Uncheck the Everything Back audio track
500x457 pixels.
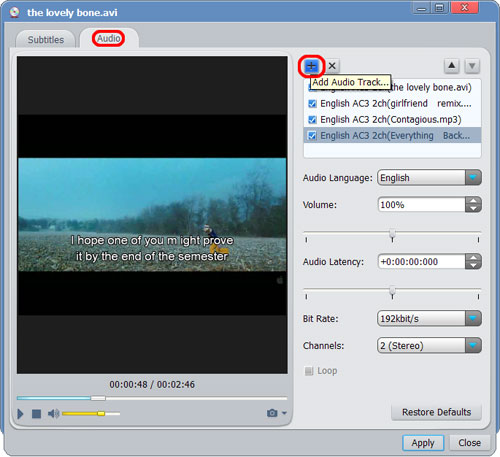[x=312, y=136]
